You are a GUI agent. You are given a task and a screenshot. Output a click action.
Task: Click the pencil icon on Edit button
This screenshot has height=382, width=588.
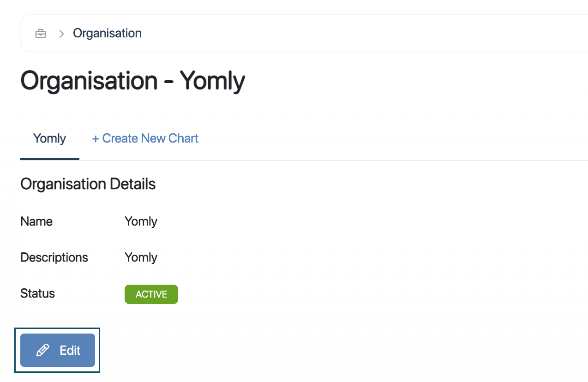point(42,351)
